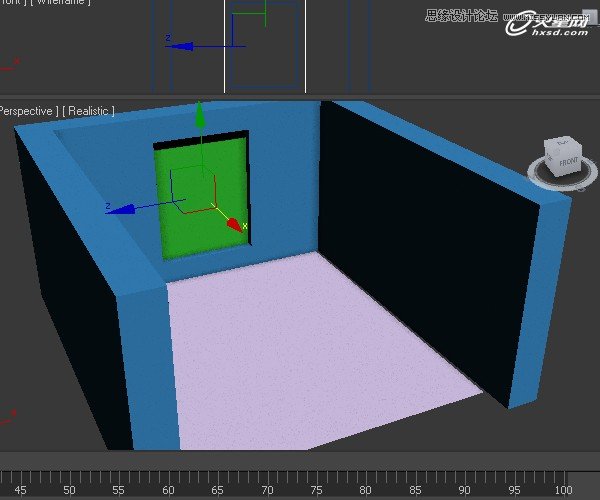Click the hxsd.com watermark link
The width and height of the screenshot is (600, 500).
tap(564, 32)
